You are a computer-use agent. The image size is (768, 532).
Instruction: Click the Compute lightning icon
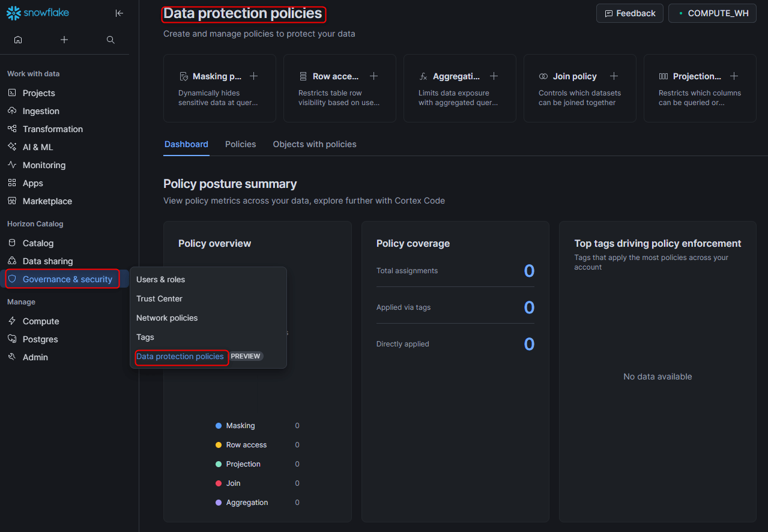pyautogui.click(x=12, y=321)
